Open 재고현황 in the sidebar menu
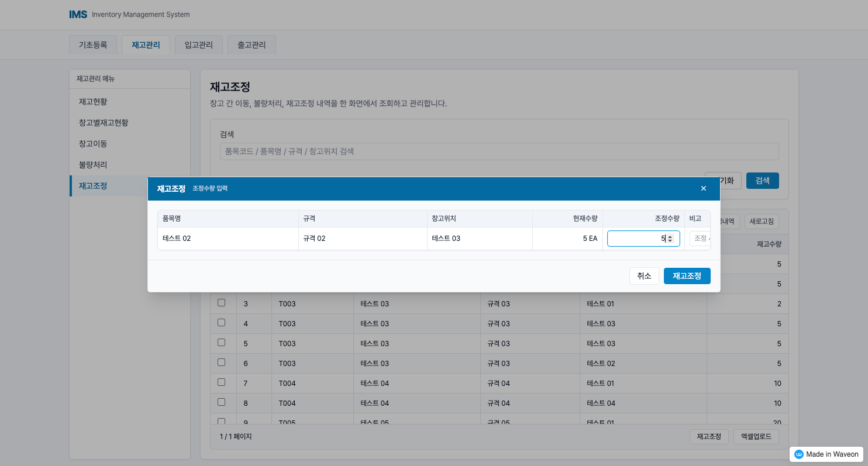Image resolution: width=868 pixels, height=466 pixels. tap(93, 102)
